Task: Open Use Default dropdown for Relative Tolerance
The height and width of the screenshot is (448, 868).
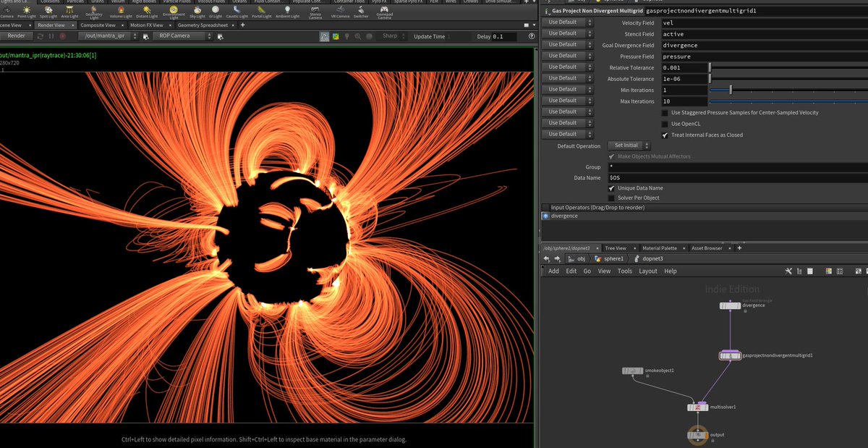Action: [568, 67]
